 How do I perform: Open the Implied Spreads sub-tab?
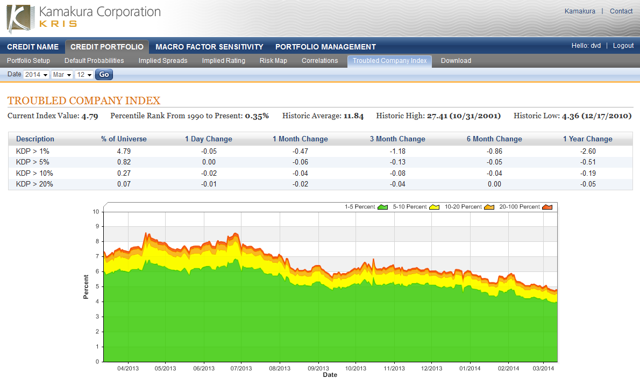[x=163, y=60]
